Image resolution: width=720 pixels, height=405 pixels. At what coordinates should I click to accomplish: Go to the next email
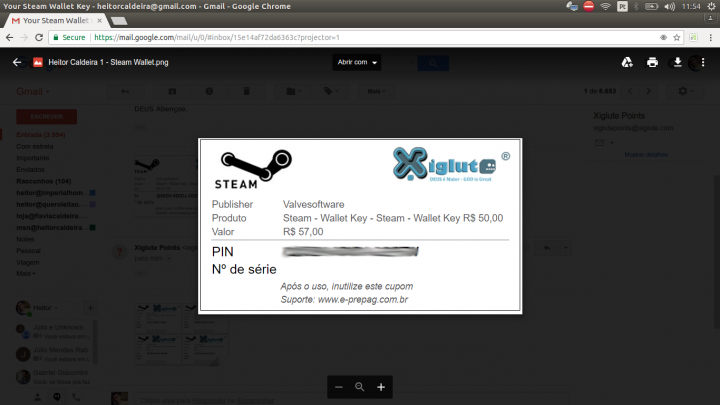(648, 91)
